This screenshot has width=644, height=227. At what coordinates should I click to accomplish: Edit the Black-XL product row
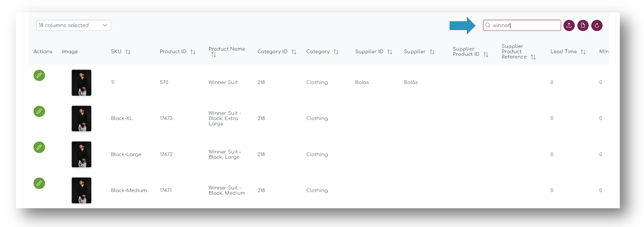[39, 112]
